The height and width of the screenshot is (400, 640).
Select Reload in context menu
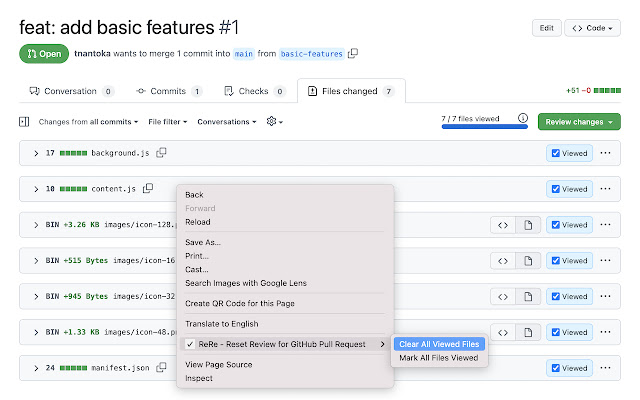point(198,222)
